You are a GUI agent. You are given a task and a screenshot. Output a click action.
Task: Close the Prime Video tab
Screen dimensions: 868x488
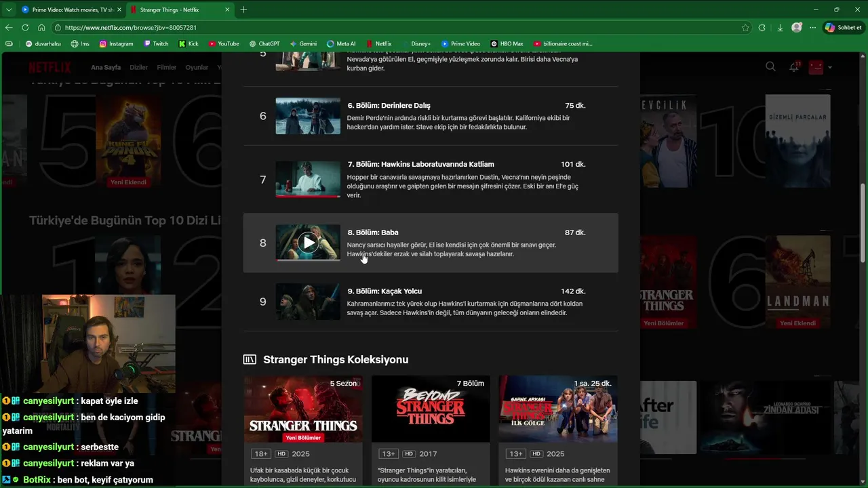(119, 9)
